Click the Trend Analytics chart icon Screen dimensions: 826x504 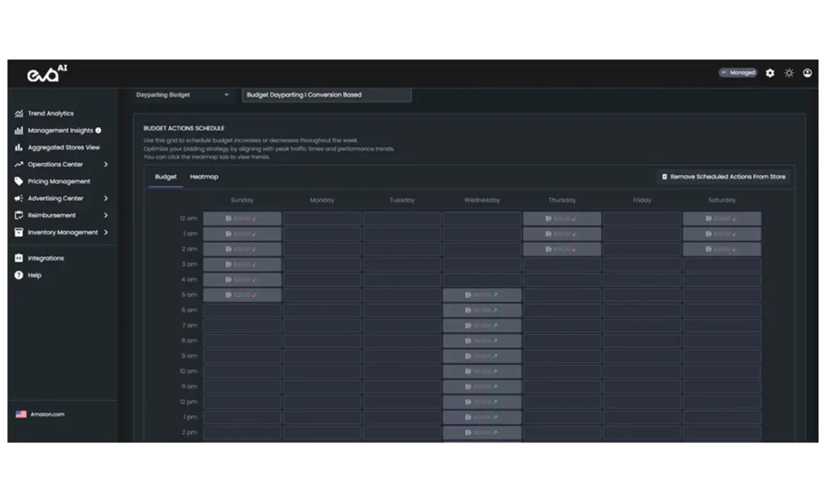pos(19,114)
